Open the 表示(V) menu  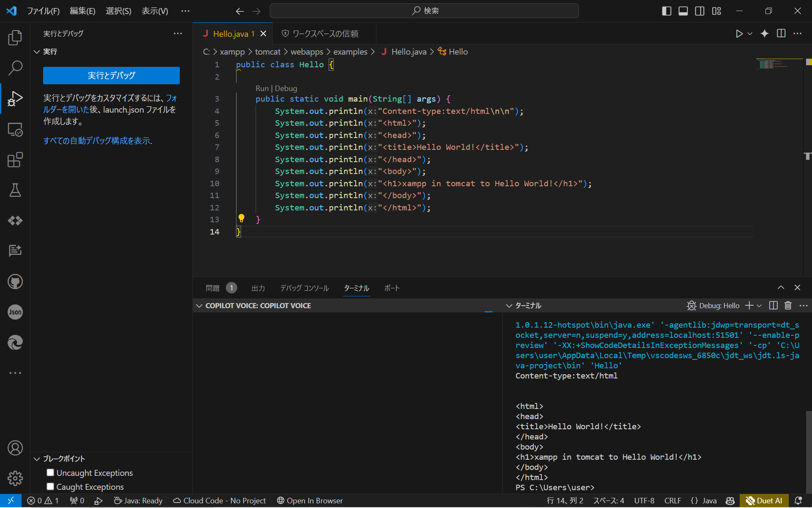click(155, 11)
